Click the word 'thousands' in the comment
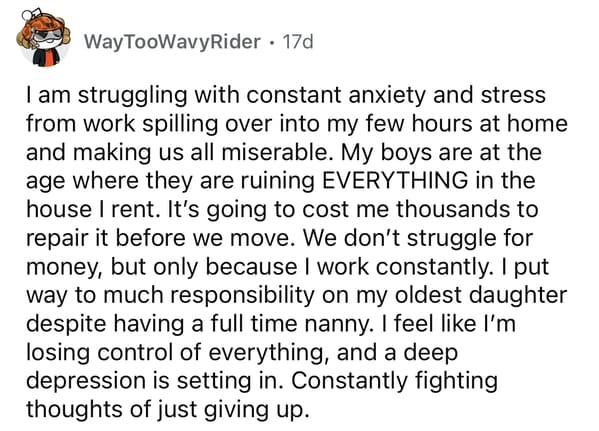The image size is (599, 431). (x=453, y=209)
